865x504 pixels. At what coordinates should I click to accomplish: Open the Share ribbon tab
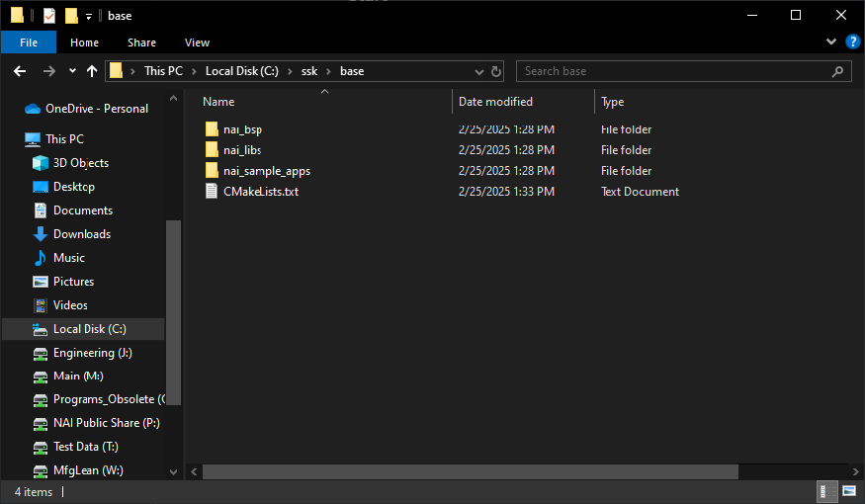[141, 42]
